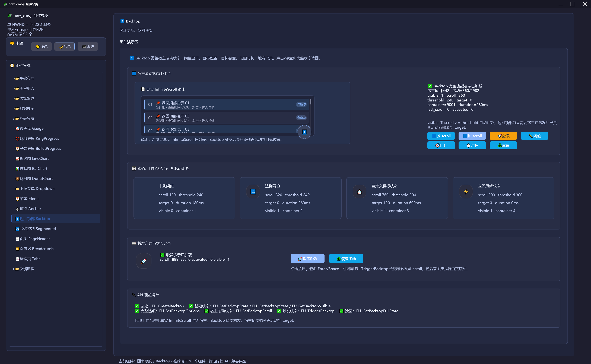Open the 仪表盘 Gauge component page
This screenshot has width=591, height=364.
coord(56,129)
